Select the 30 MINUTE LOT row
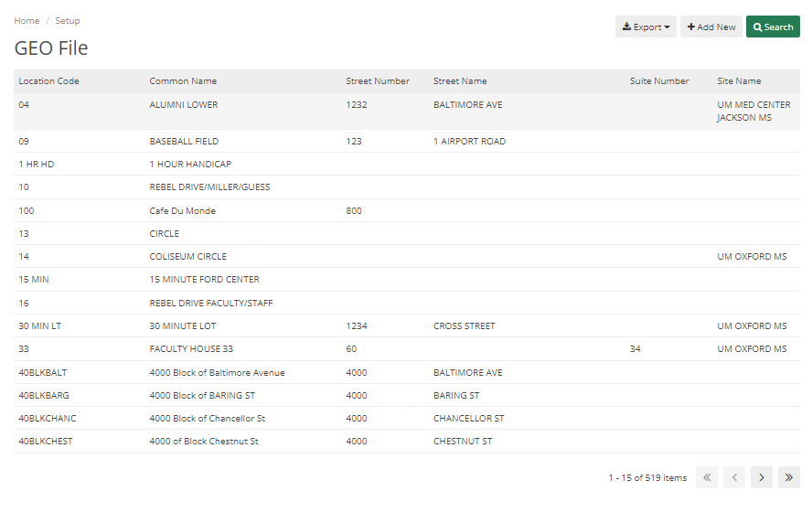Screen dimensions: 812x512 [x=407, y=326]
